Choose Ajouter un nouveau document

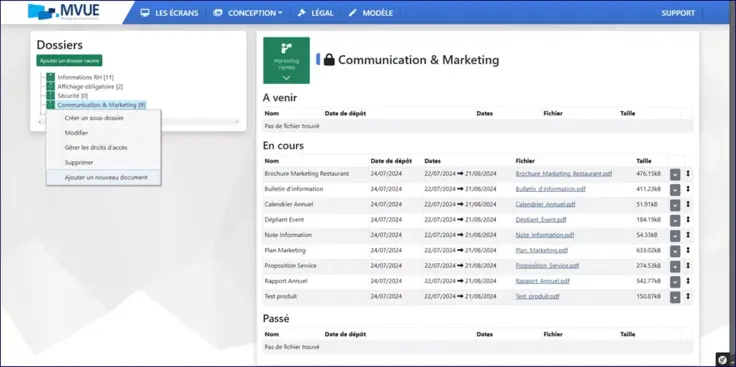click(x=103, y=177)
